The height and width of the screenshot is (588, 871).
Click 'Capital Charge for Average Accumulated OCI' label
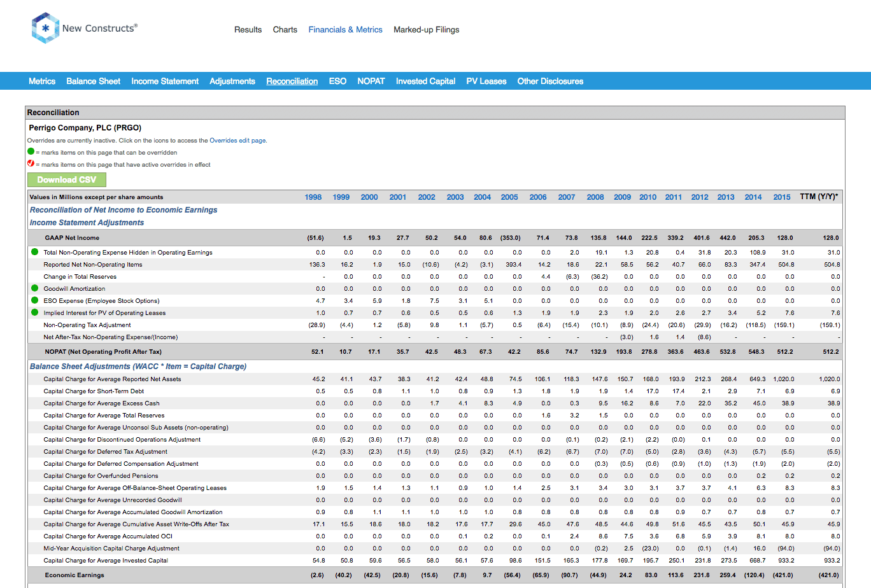(108, 536)
